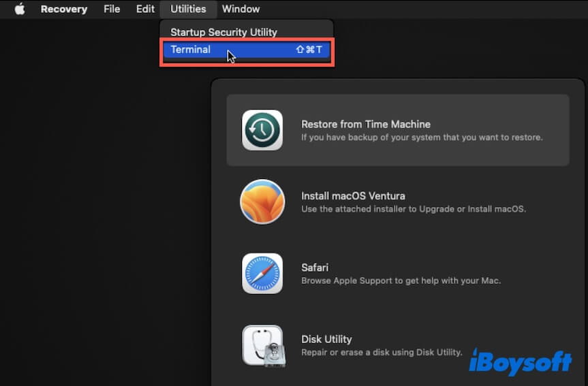Screen dimensions: 588x386
Task: Click 'Browse Apple Support' description text
Action: point(401,280)
